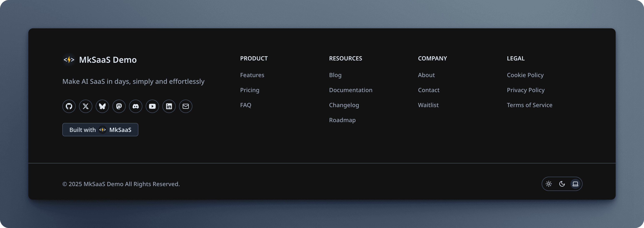644x228 pixels.
Task: Enable dark theme with moon icon
Action: point(562,184)
